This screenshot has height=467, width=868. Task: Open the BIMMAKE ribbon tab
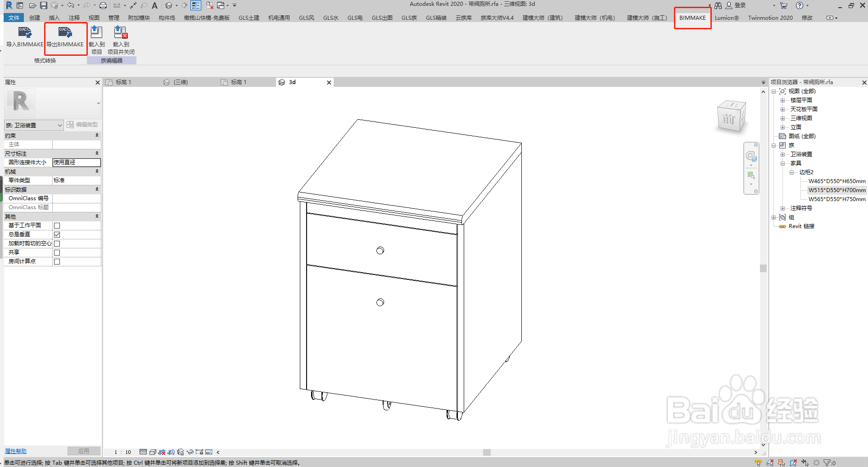pos(692,18)
